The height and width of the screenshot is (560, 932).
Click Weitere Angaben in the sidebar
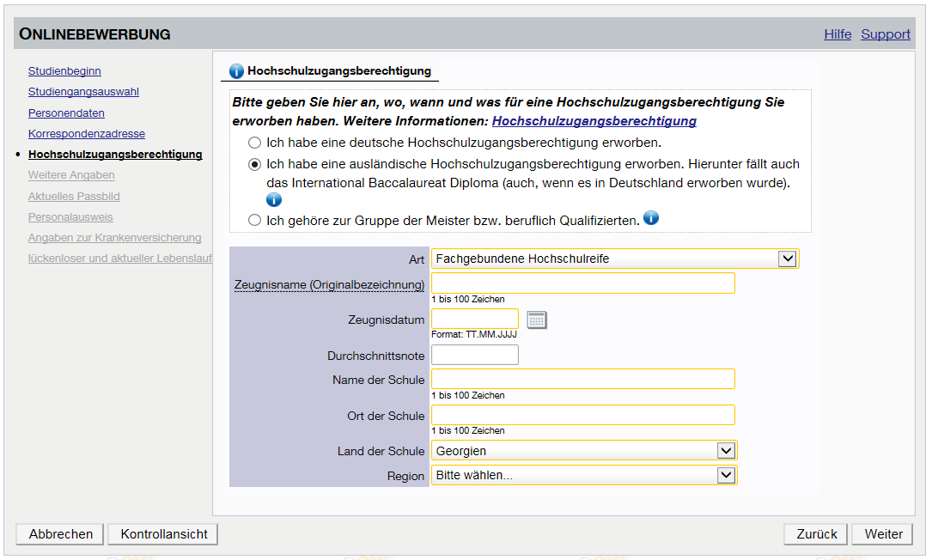point(71,174)
